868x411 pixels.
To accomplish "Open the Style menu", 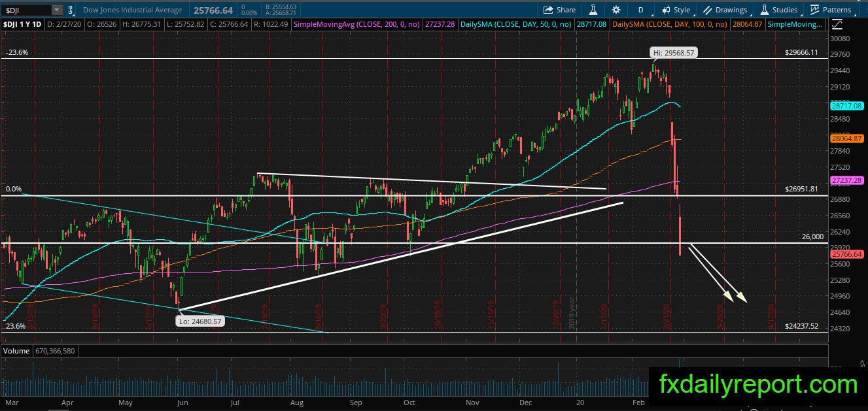I will click(x=676, y=10).
